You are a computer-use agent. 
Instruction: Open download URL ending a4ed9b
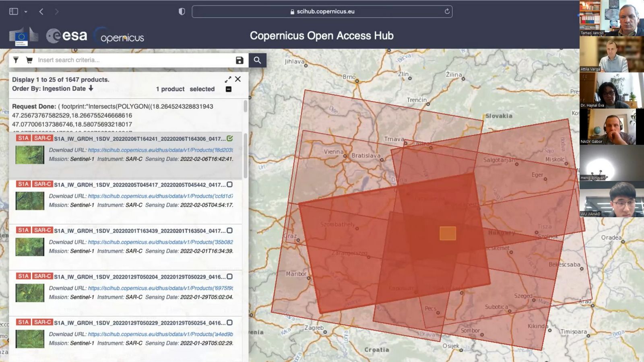160,334
